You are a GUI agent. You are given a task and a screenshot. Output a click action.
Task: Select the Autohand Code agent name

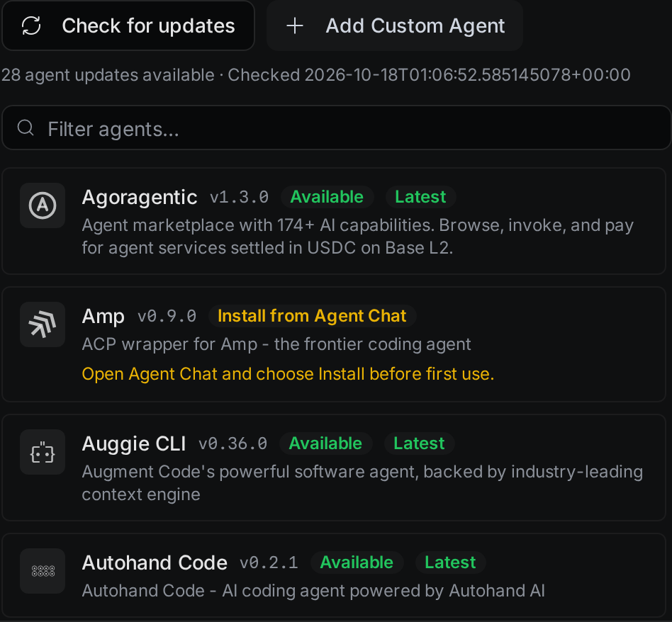155,563
